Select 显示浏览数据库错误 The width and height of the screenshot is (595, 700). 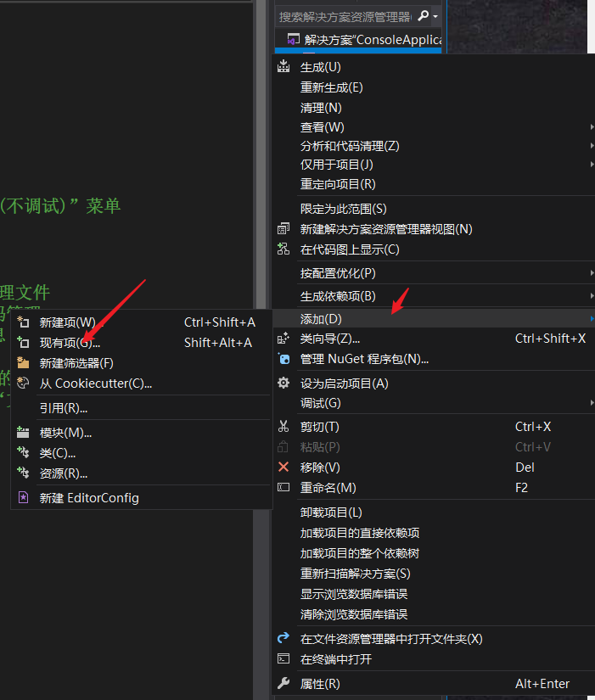point(354,594)
